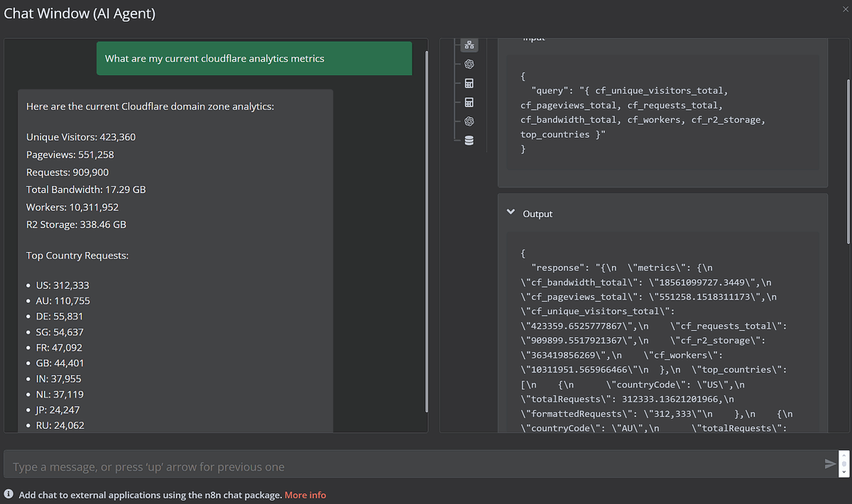This screenshot has width=852, height=504.
Task: Click the green 'What are my current cloudflare analytics metrics' message
Action: tap(254, 58)
